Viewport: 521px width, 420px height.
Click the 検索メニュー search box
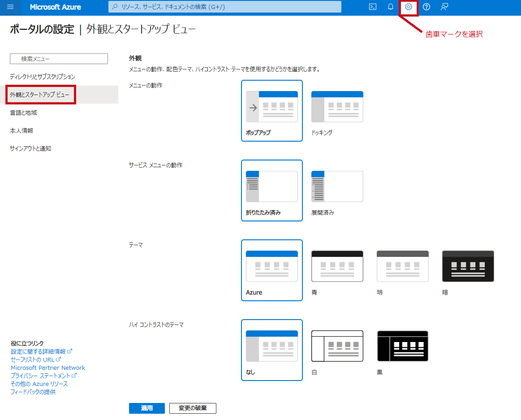pyautogui.click(x=59, y=59)
